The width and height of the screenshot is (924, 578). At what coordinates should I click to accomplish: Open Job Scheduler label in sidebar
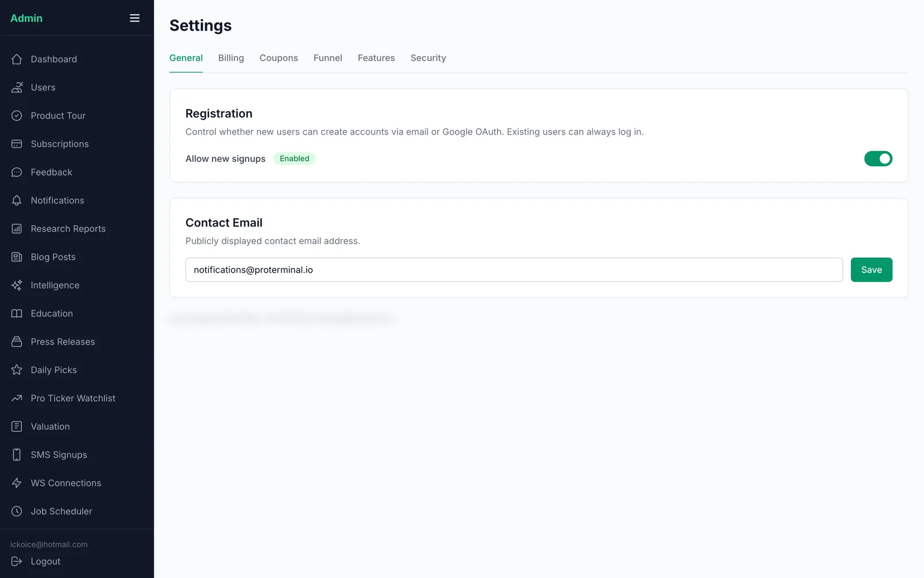[x=61, y=512]
